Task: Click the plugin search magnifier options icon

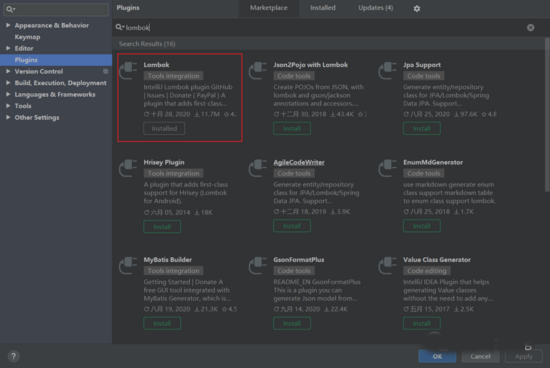Action: point(120,27)
